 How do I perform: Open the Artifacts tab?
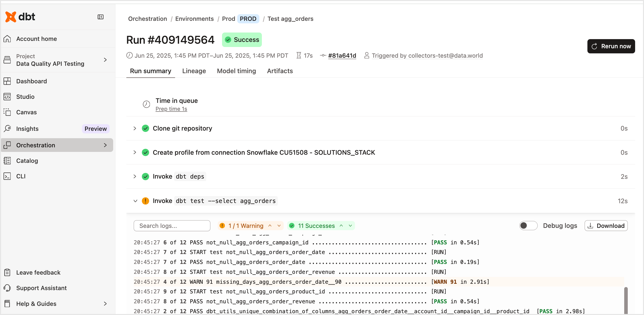[x=280, y=71]
